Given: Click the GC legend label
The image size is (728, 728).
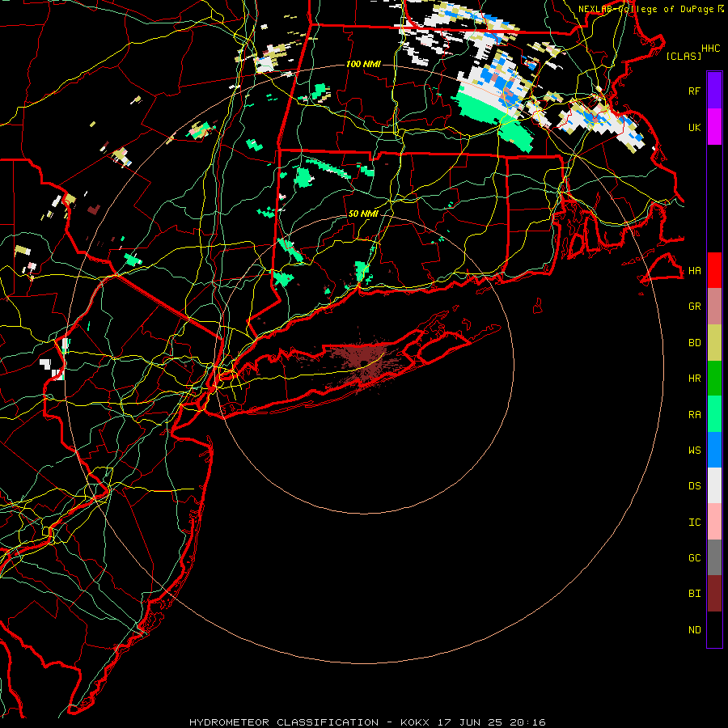Looking at the screenshot, I should pos(694,558).
